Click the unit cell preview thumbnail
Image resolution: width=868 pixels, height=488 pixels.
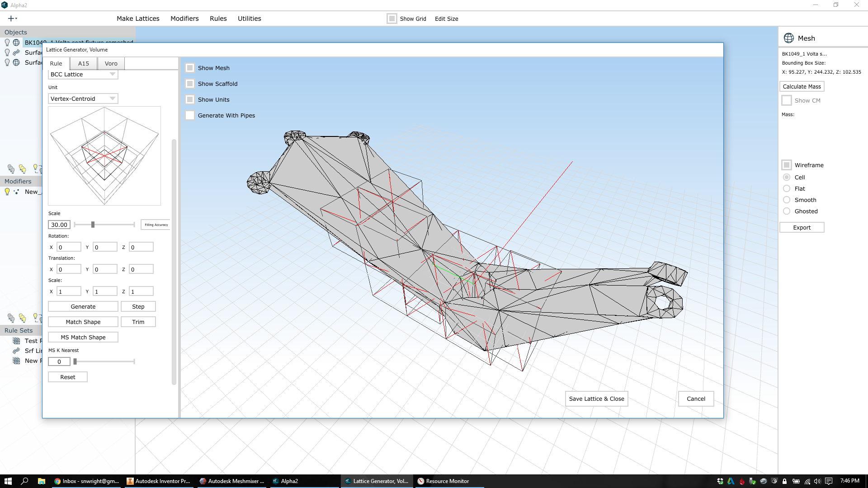(104, 156)
